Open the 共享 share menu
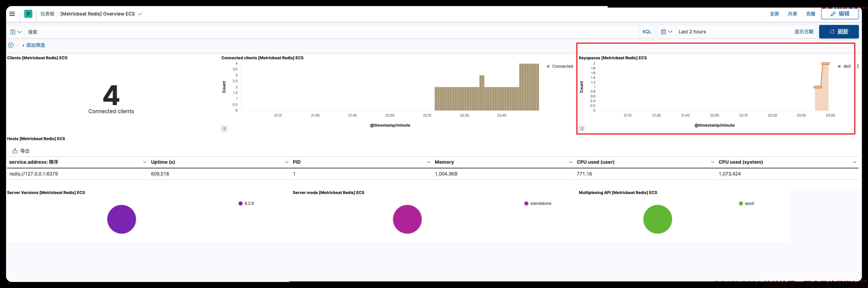The height and width of the screenshot is (288, 868). click(793, 14)
